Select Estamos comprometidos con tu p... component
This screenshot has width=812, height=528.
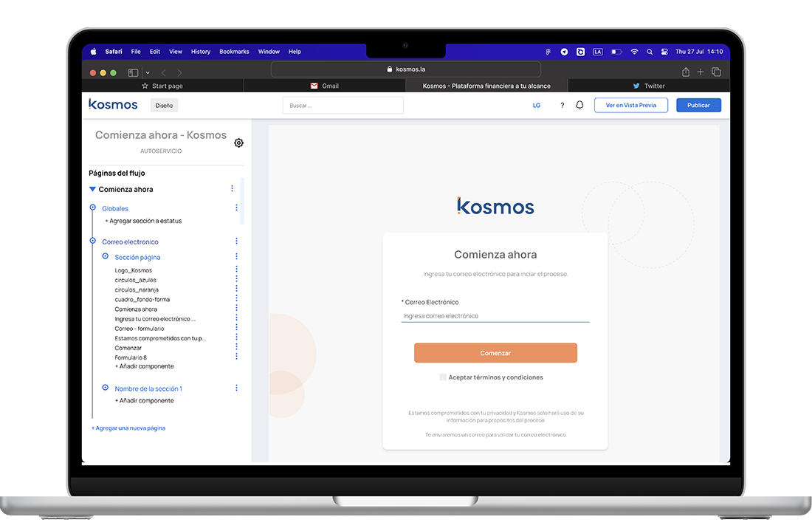coord(160,338)
